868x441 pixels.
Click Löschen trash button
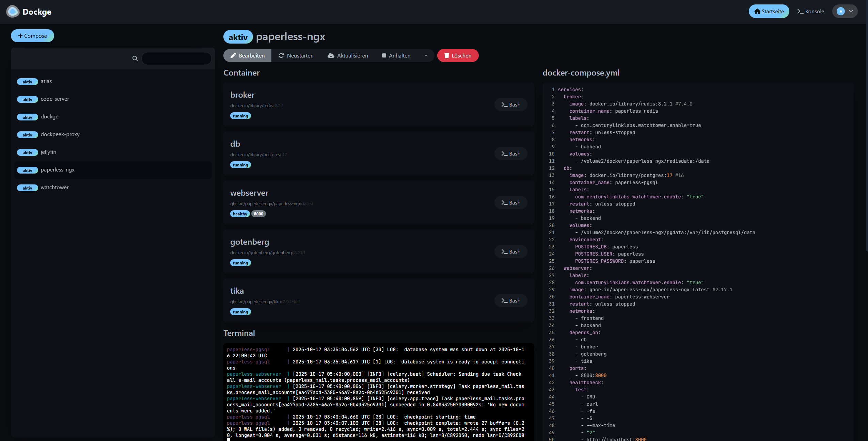458,56
